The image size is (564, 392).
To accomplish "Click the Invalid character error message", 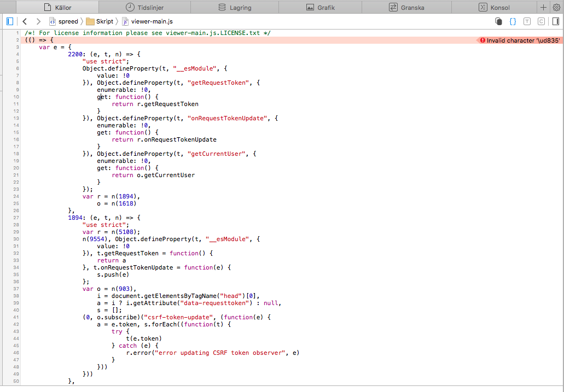I will pos(523,40).
